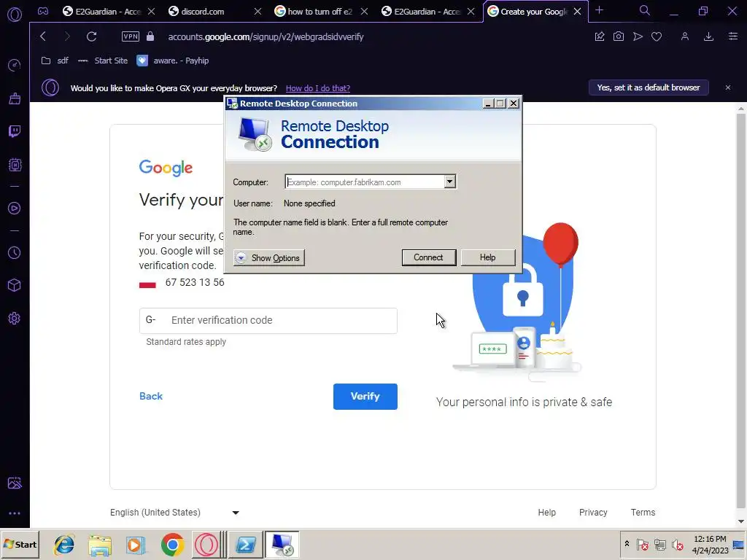Open aware. - Payhip bookmark
747x560 pixels.
click(x=172, y=61)
